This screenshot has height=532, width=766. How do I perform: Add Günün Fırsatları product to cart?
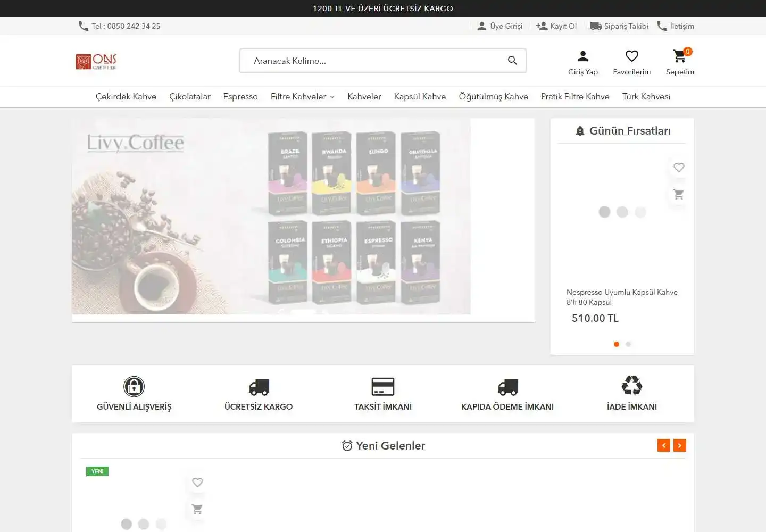click(x=679, y=194)
